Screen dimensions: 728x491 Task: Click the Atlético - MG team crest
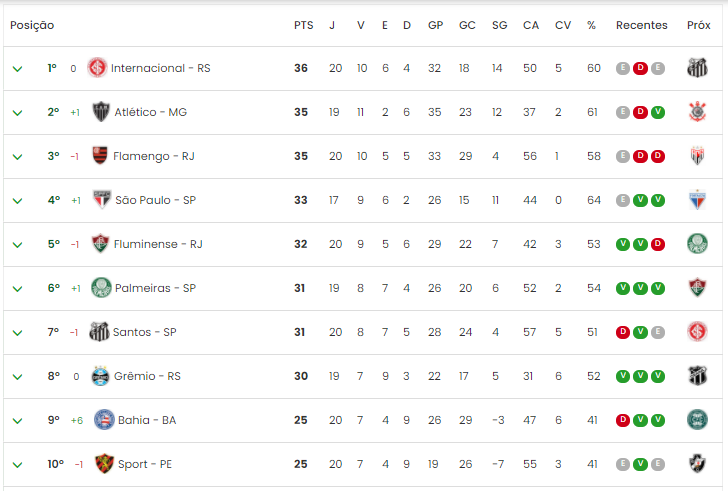101,112
